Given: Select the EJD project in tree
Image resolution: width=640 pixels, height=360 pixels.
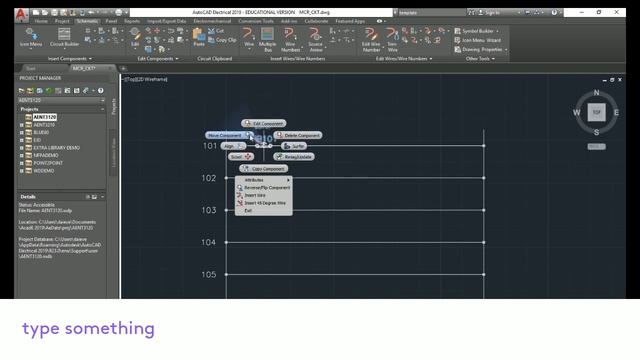Looking at the screenshot, I should coord(37,140).
